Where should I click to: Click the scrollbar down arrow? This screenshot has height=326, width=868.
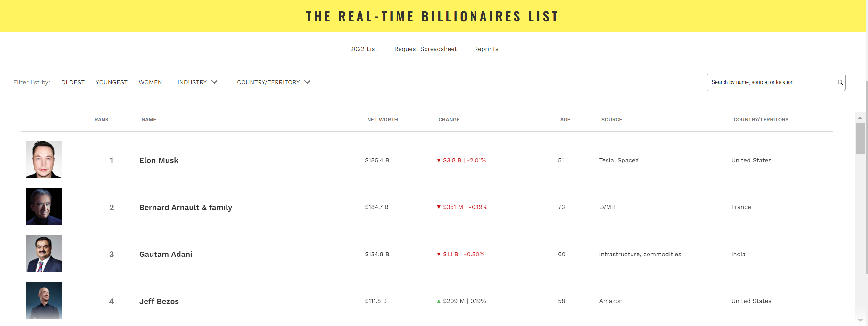point(860,320)
